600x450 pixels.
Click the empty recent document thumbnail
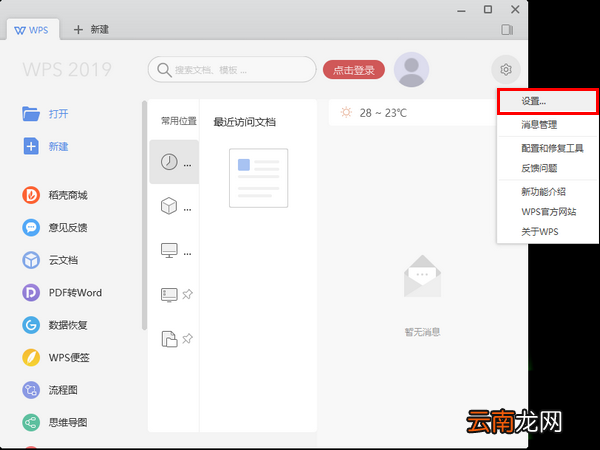pos(258,178)
